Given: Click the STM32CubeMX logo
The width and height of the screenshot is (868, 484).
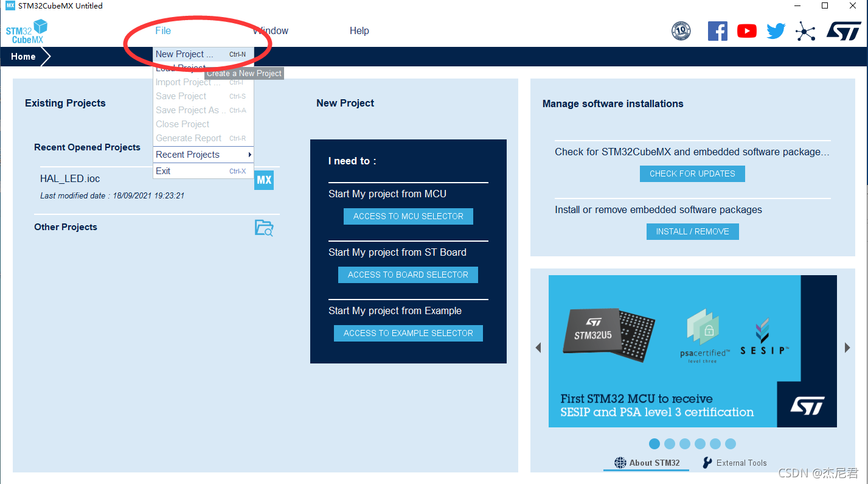Looking at the screenshot, I should (26, 31).
